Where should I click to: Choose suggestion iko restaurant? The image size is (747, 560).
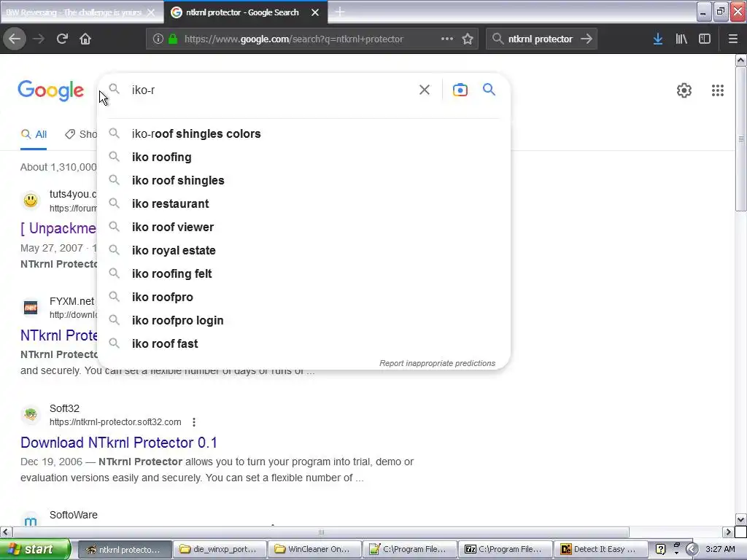click(303, 204)
